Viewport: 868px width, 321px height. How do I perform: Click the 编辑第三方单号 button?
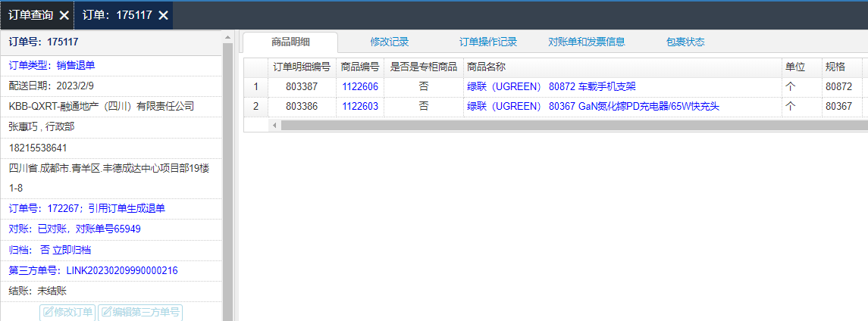(140, 312)
